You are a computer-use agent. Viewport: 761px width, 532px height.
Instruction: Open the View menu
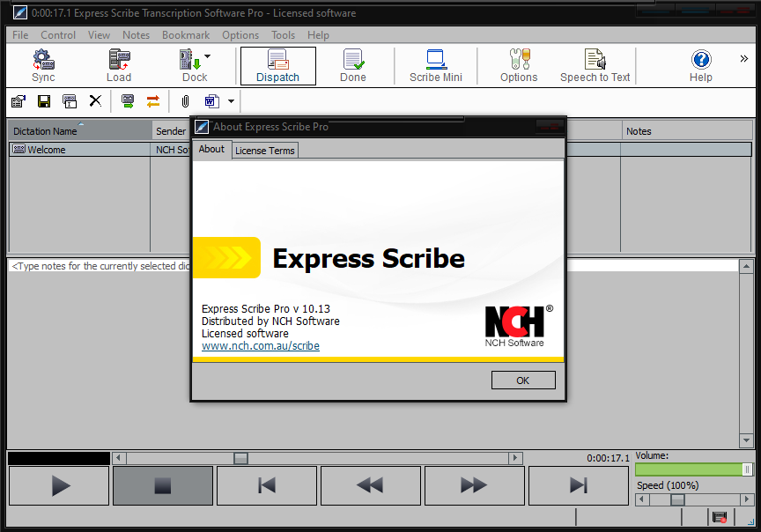pos(99,35)
